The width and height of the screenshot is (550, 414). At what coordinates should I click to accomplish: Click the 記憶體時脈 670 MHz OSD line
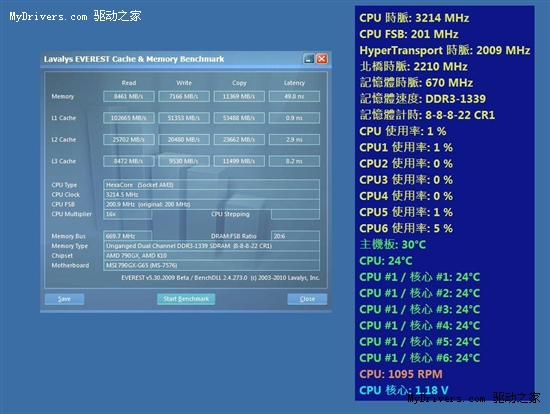416,82
